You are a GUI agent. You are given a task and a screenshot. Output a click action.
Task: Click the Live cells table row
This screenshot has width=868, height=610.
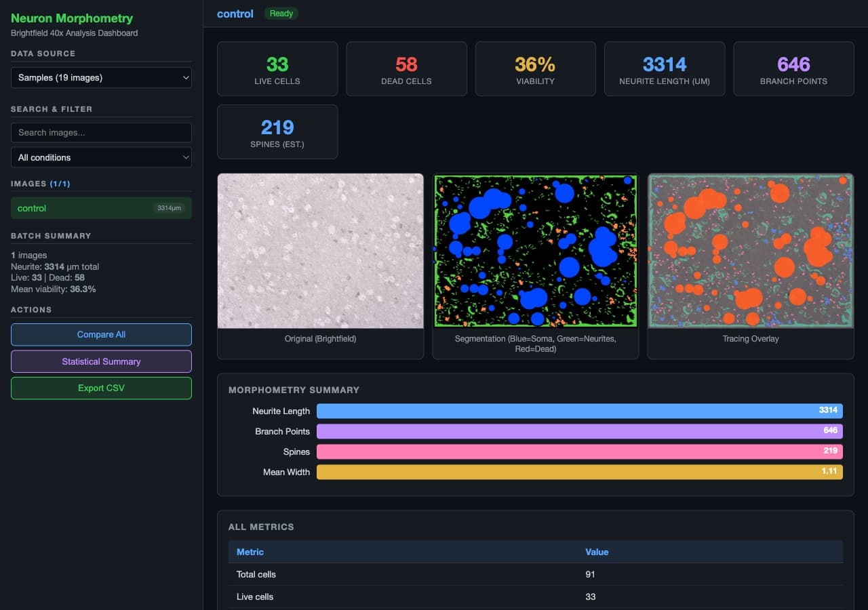pyautogui.click(x=536, y=596)
